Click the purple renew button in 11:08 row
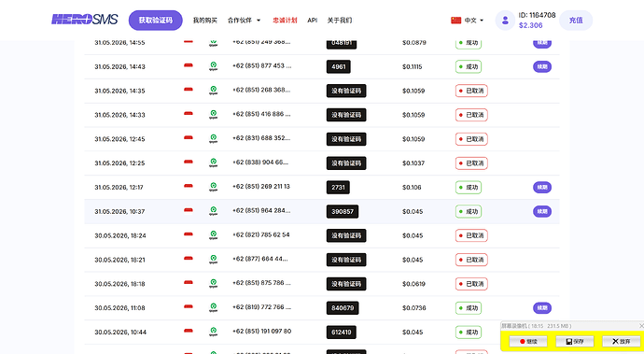Screen dimensions: 644x354 [x=542, y=307]
